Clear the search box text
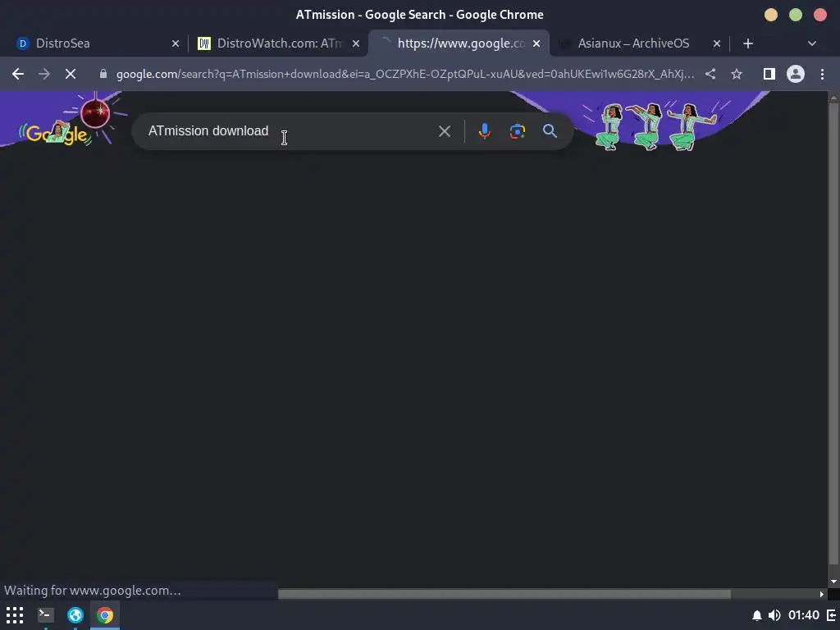This screenshot has height=630, width=840. [445, 131]
